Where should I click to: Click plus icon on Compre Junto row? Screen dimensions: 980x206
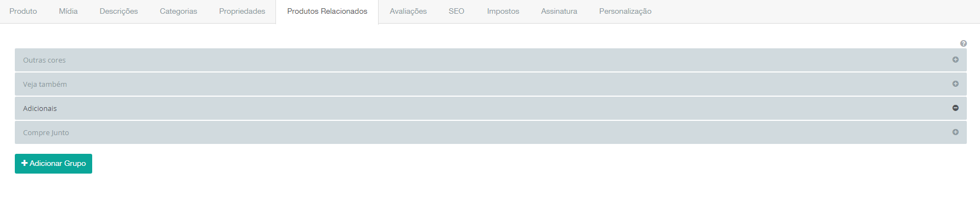(955, 132)
